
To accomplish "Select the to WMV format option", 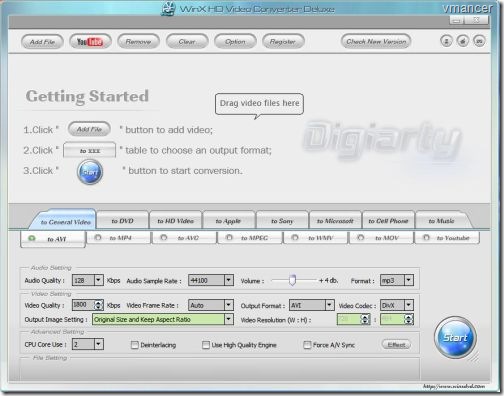I will [x=315, y=238].
